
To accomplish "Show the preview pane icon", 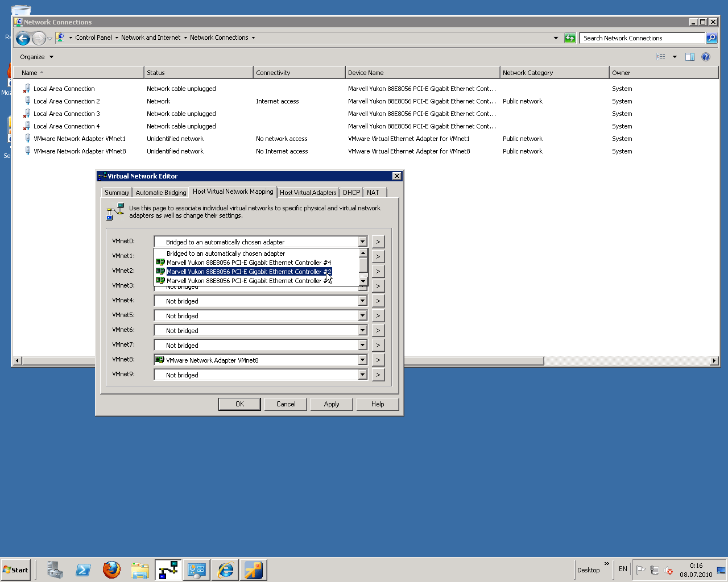I will 690,57.
